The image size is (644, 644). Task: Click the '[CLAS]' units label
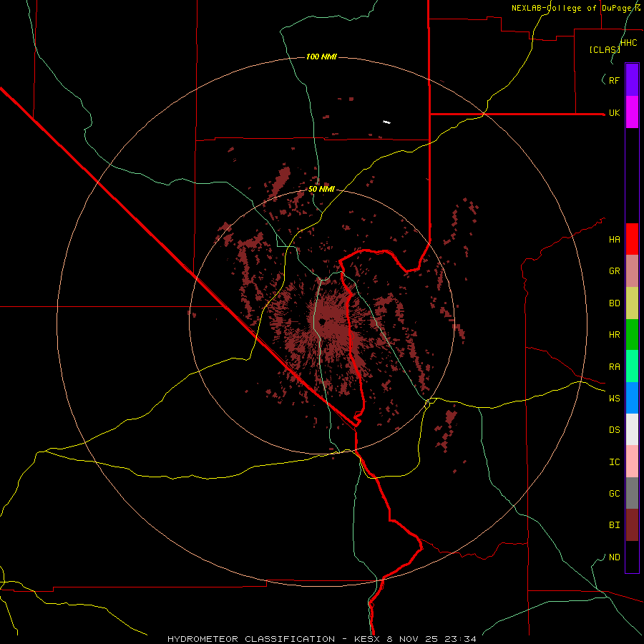[x=605, y=49]
